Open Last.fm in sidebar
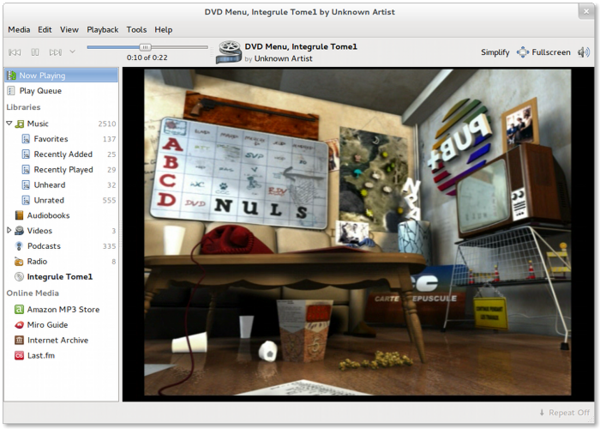The image size is (600, 429). 42,355
